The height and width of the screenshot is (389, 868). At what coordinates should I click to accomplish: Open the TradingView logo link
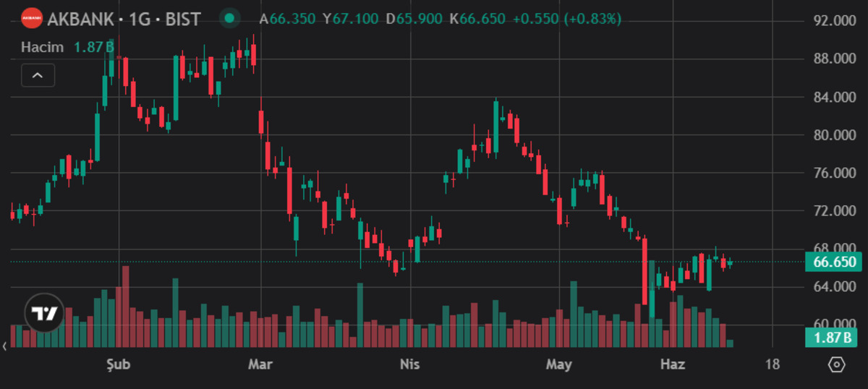click(45, 313)
